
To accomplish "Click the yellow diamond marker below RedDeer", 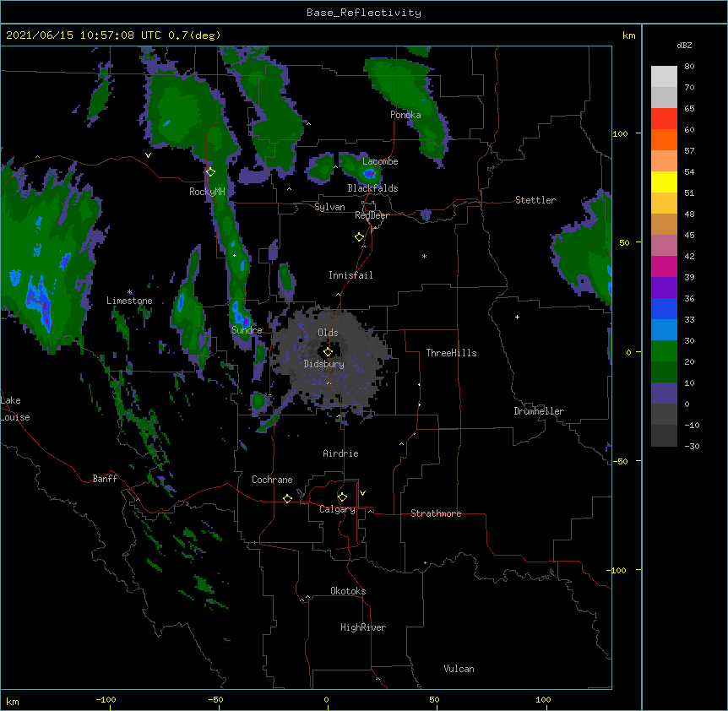I will point(359,237).
